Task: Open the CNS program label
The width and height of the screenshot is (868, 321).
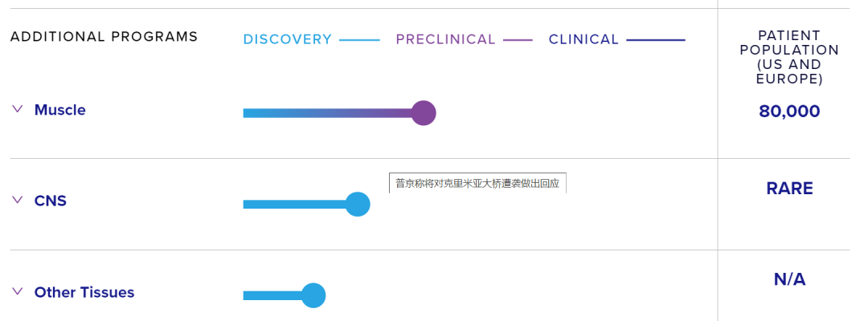Action: (x=50, y=201)
